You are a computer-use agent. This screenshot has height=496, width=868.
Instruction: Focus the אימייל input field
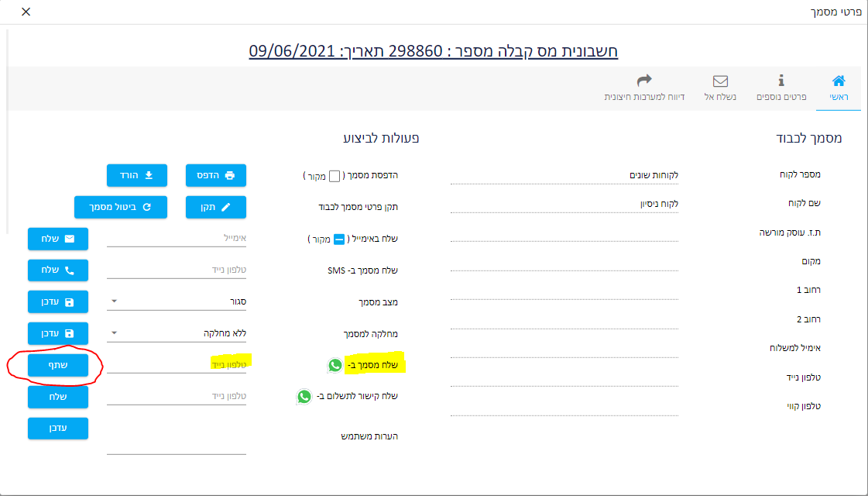(177, 238)
